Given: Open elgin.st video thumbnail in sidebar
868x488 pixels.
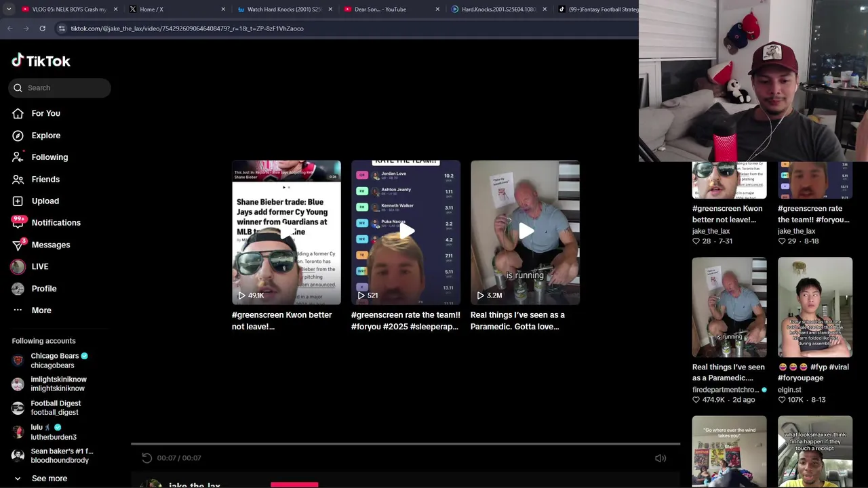Looking at the screenshot, I should (815, 307).
